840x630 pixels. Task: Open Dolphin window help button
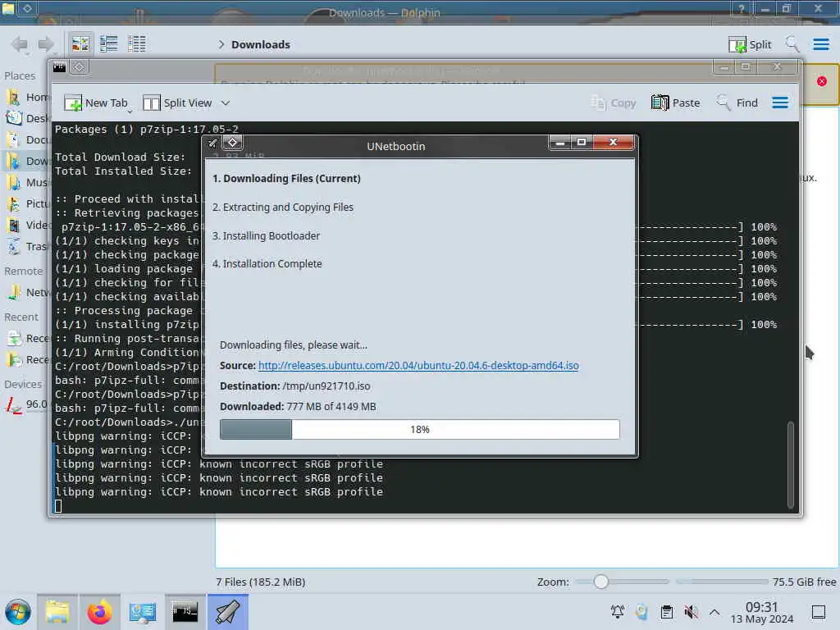point(742,8)
